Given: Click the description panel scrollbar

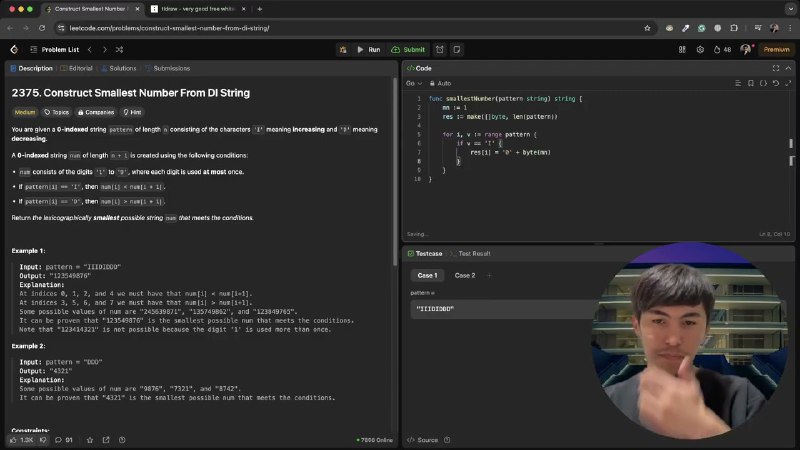Looking at the screenshot, I should point(395,171).
